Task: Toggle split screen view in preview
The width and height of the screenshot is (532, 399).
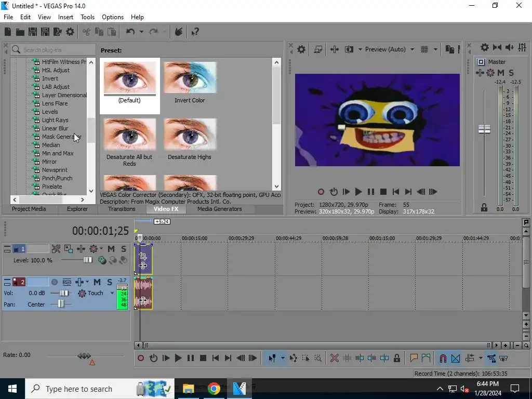Action: [349, 49]
